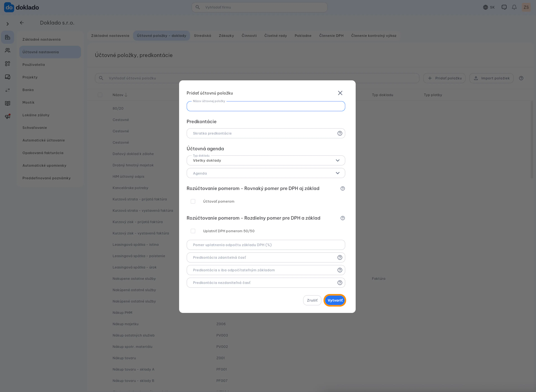Image resolution: width=536 pixels, height=392 pixels.
Task: Open help icon next to Import položiek
Action: click(521, 78)
